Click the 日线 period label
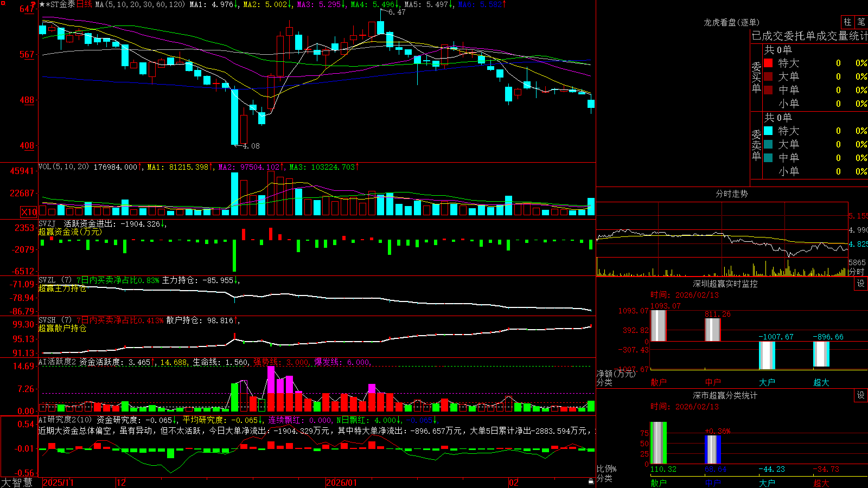The width and height of the screenshot is (868, 488). pyautogui.click(x=84, y=4)
